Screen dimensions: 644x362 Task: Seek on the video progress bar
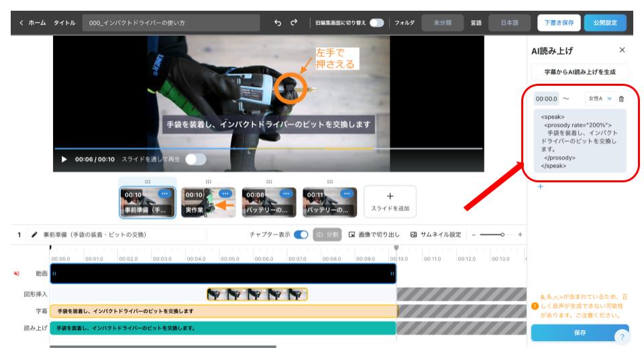click(268, 149)
